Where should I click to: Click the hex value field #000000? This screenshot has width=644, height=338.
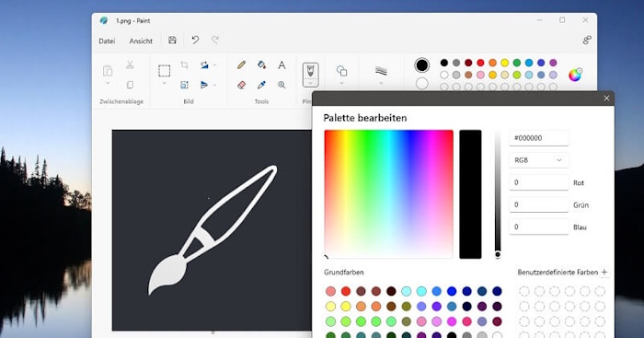click(538, 138)
